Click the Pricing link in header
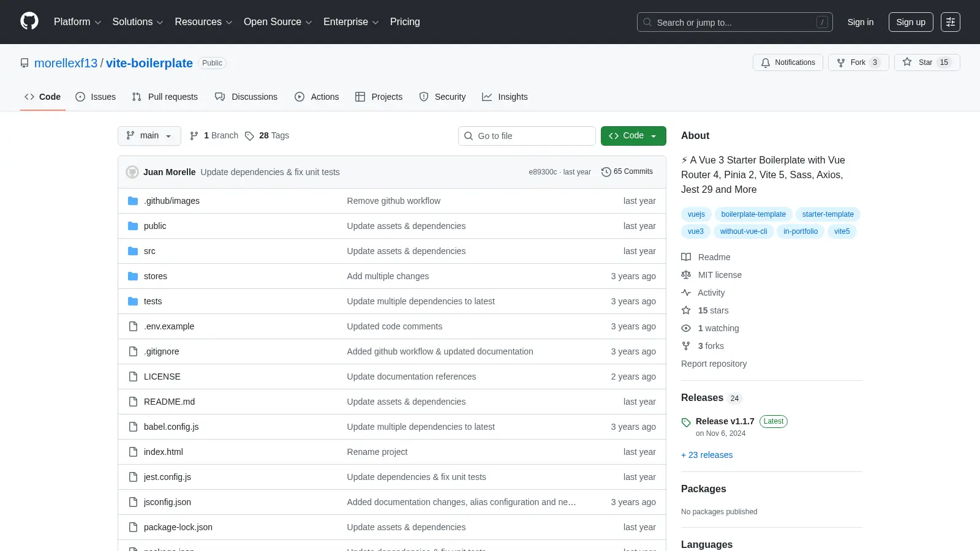 click(x=405, y=22)
